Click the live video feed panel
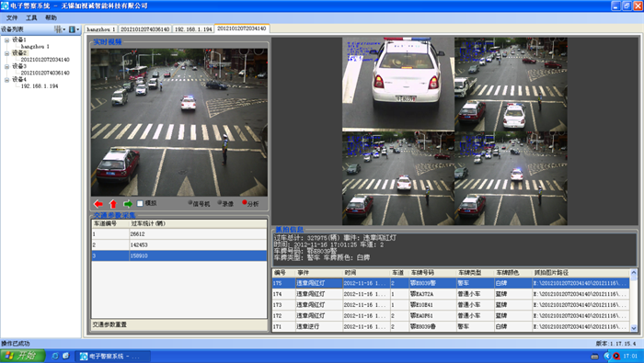This screenshot has width=644, height=363. pos(179,122)
